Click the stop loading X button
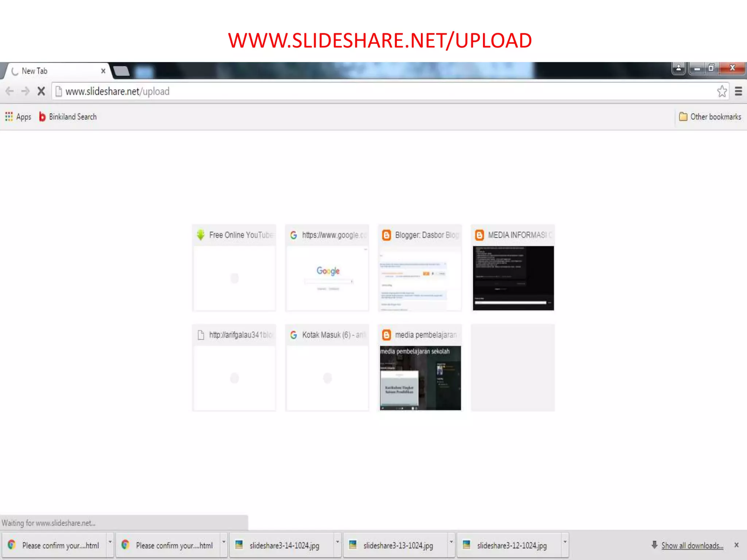Viewport: 747px width, 560px height. (x=41, y=91)
